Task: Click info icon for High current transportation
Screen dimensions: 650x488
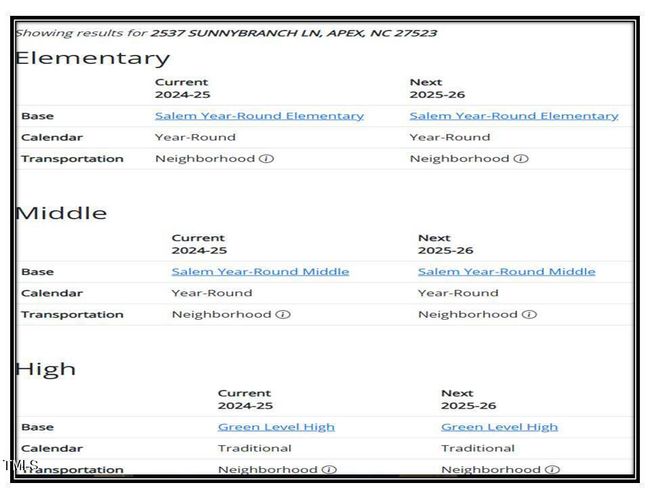Action: pyautogui.click(x=329, y=469)
